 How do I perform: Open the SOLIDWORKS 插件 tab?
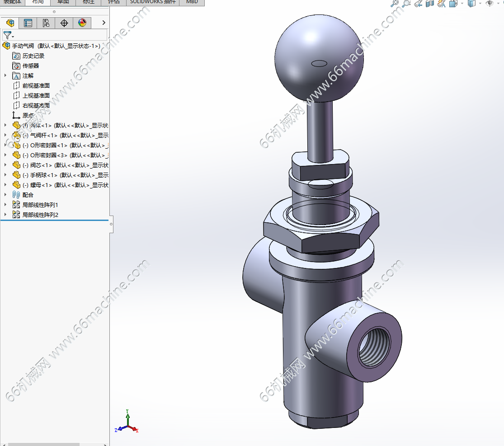tap(152, 2)
